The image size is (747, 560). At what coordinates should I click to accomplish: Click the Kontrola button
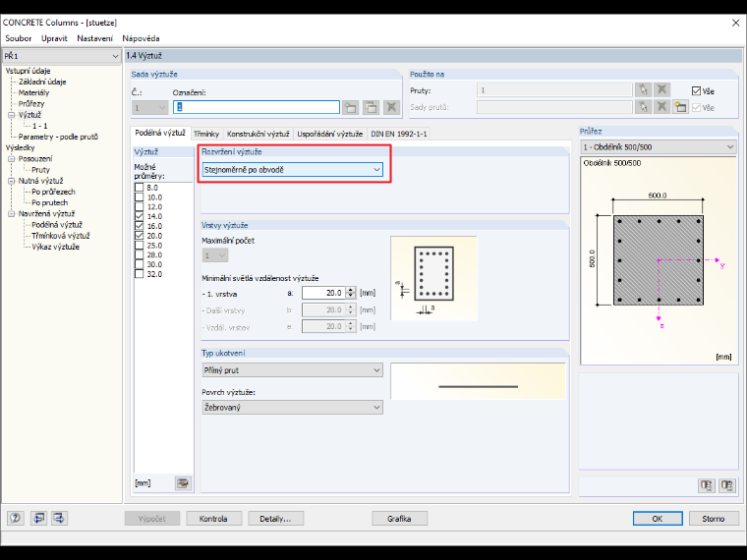point(213,519)
